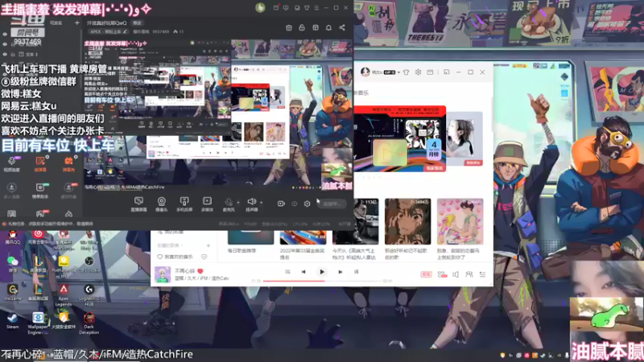Skip to previous track in music player
Viewport: 644px width, 362px height.
(x=303, y=272)
